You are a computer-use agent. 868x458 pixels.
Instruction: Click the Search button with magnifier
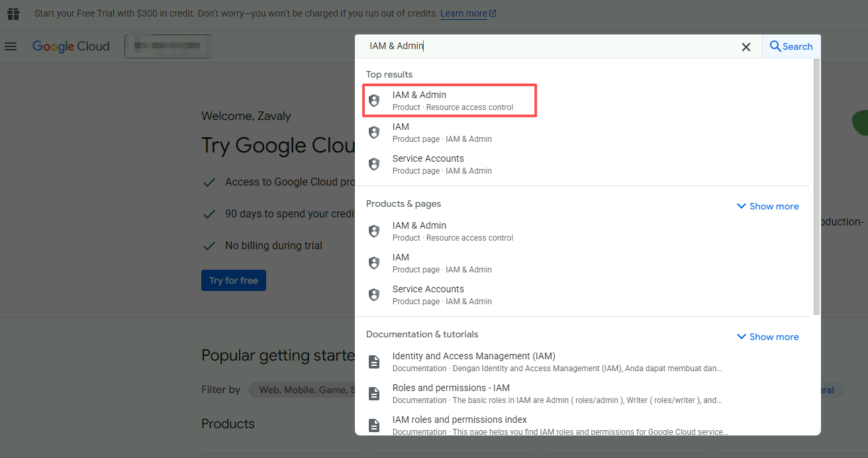tap(791, 46)
